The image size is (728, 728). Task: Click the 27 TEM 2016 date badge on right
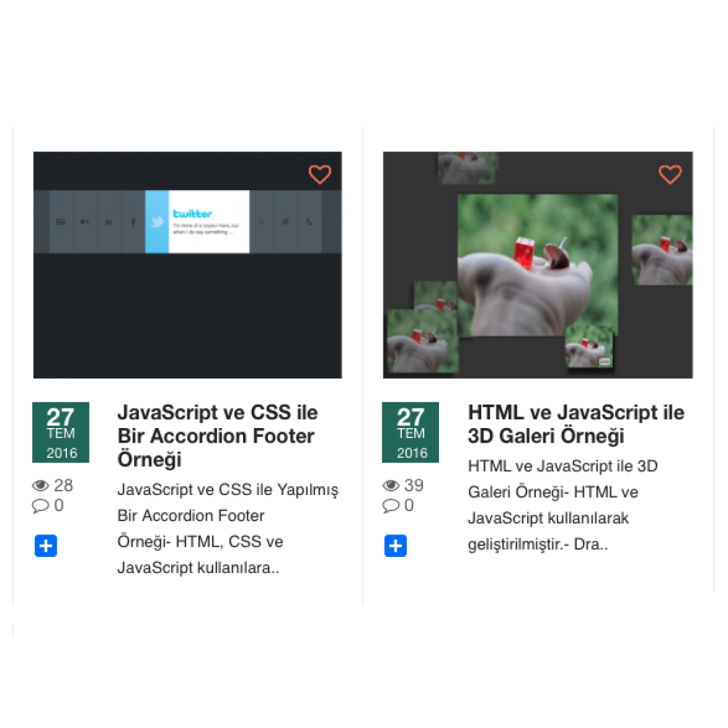click(x=410, y=432)
